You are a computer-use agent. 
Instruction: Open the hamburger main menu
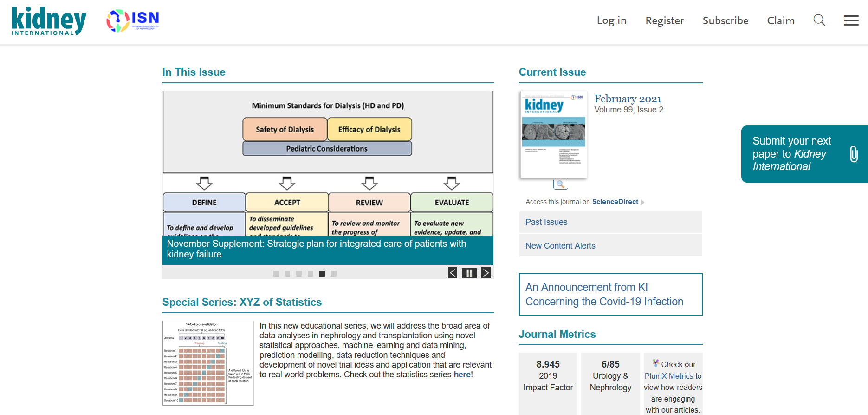coord(851,20)
